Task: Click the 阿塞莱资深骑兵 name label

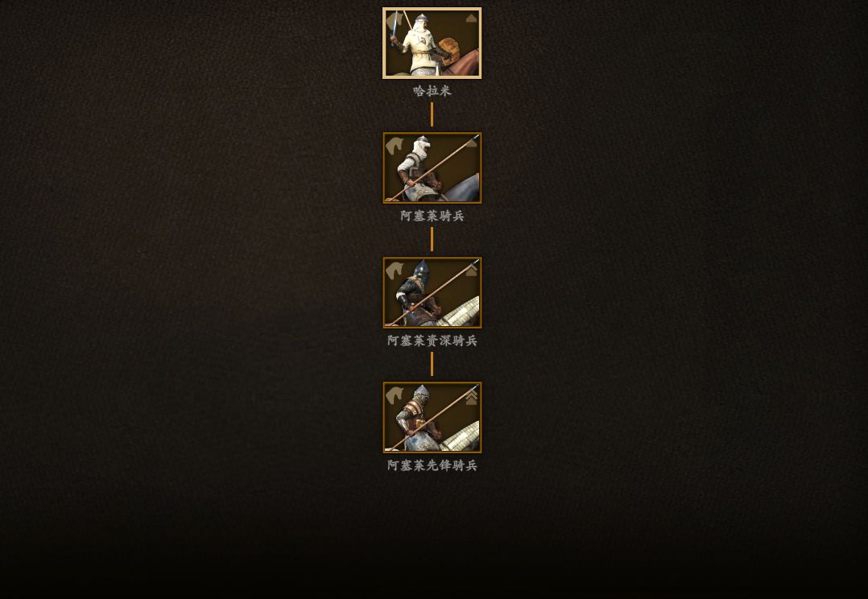Action: click(432, 341)
